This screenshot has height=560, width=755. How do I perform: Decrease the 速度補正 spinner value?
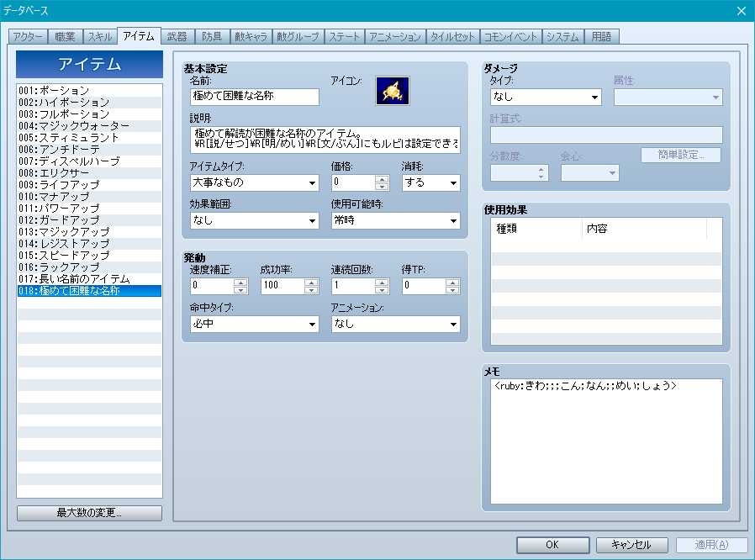(240, 290)
